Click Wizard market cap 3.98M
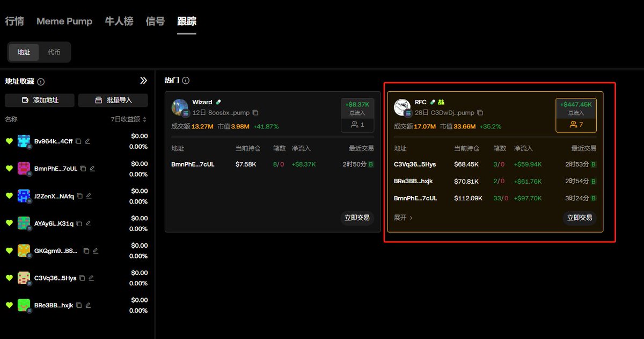This screenshot has height=339, width=644. click(240, 127)
